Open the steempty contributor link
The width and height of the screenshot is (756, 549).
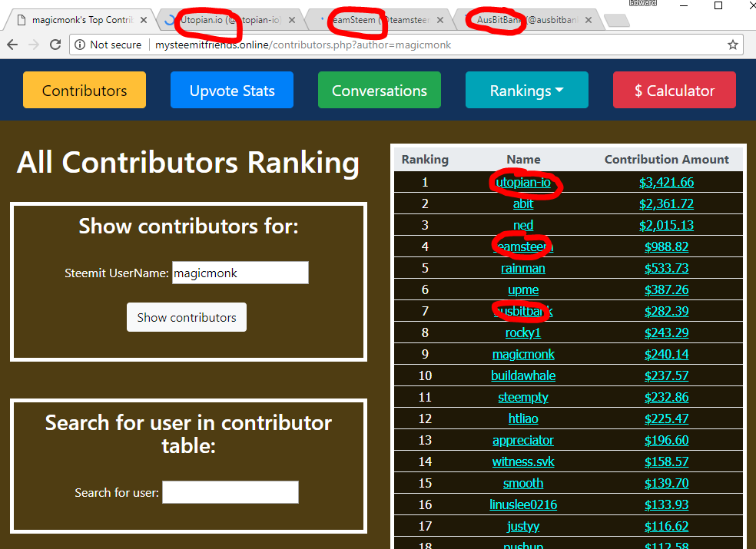(x=523, y=397)
